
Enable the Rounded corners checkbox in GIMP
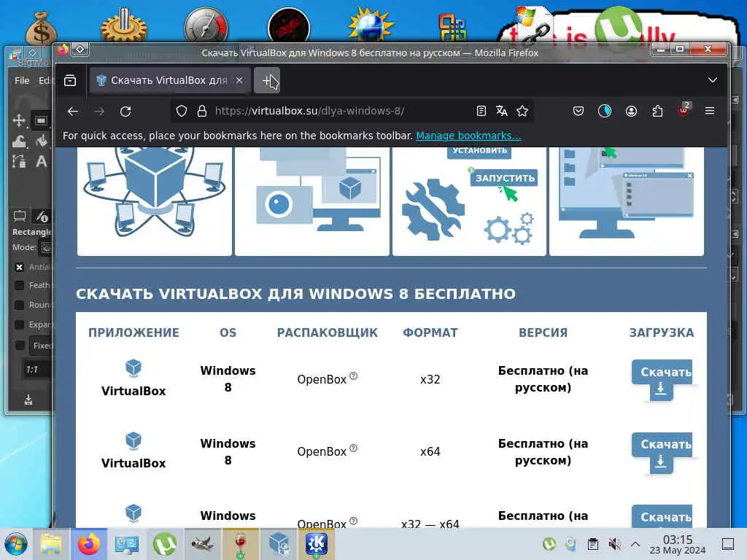(x=20, y=305)
